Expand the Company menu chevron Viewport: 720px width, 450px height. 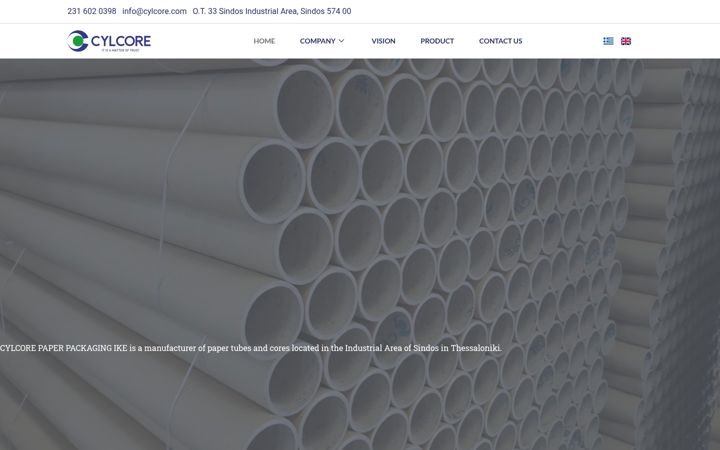(x=341, y=41)
